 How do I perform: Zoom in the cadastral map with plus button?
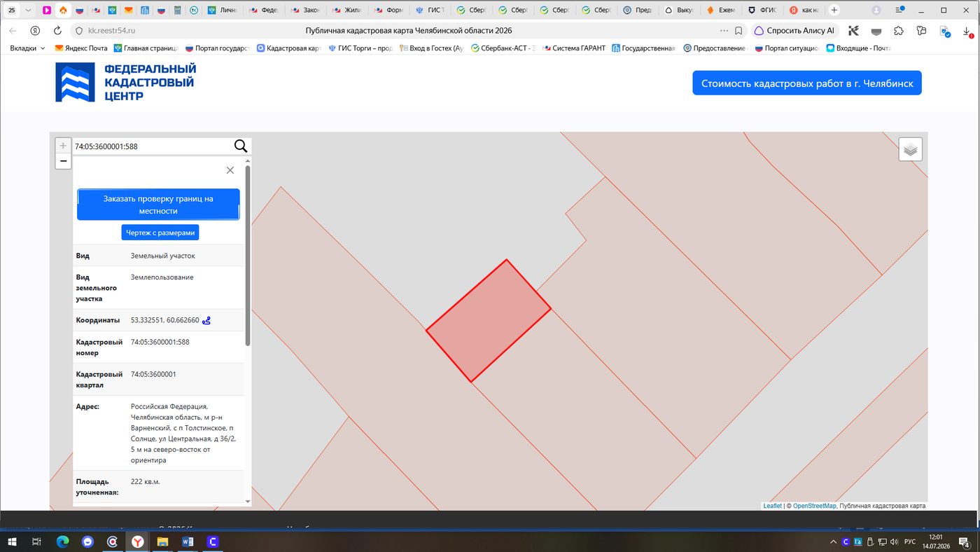[x=63, y=146]
